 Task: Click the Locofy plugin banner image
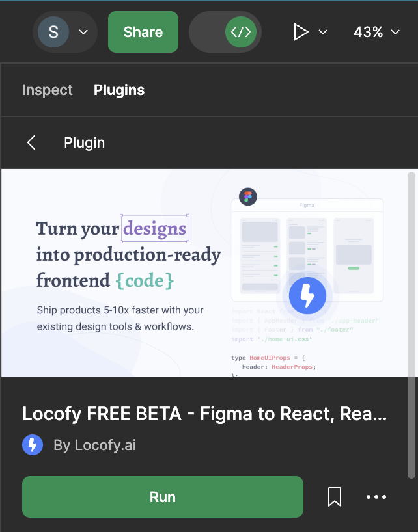(x=204, y=273)
